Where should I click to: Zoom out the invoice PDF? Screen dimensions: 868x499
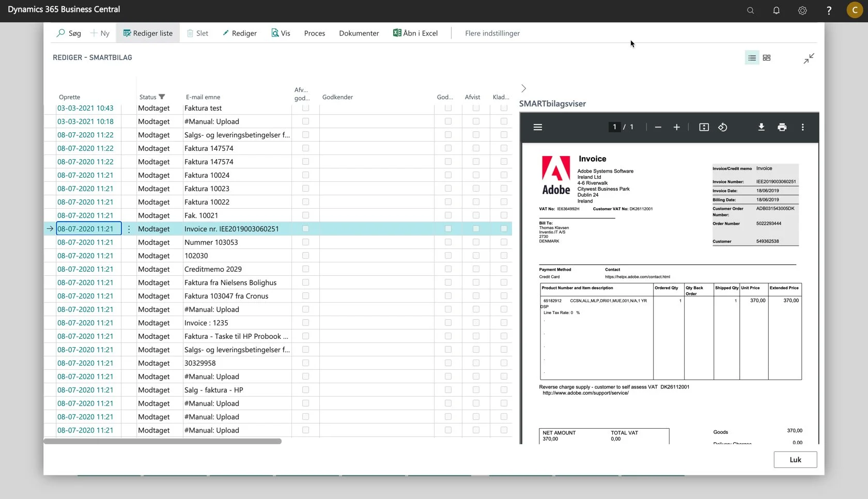coord(658,127)
